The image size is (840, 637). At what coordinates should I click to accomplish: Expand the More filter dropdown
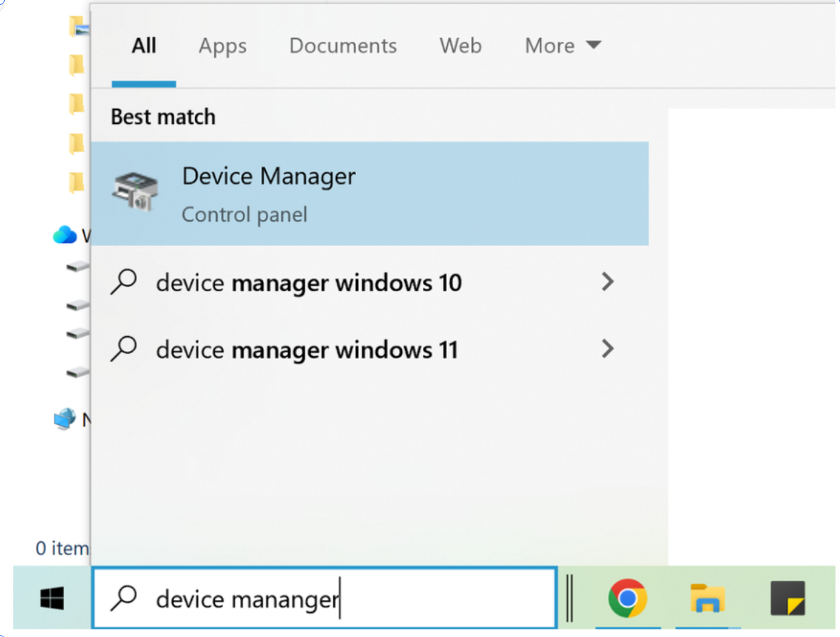563,46
